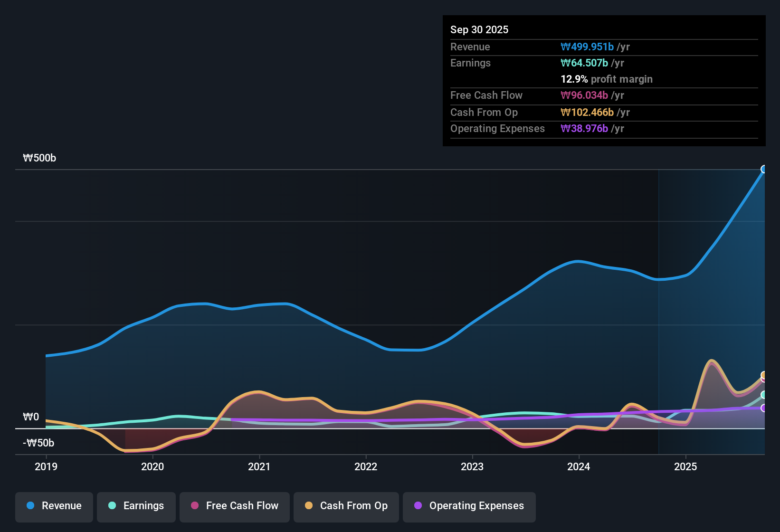Screen dimensions: 780x532
Task: Toggle the Free Cash Flow series visibility
Action: pos(234,506)
